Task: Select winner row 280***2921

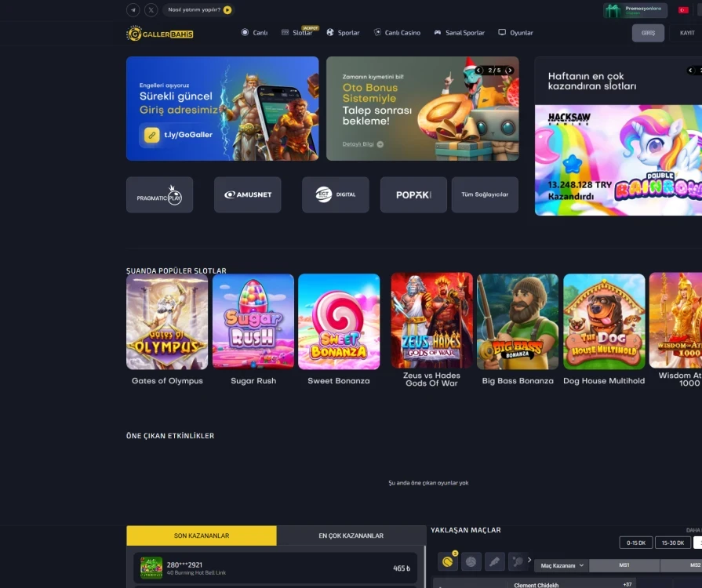Action: pyautogui.click(x=275, y=568)
